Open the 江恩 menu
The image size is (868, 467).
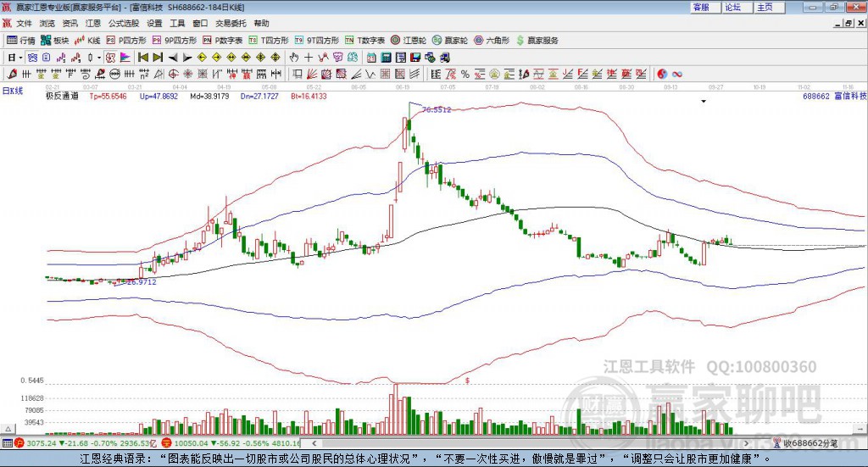click(93, 23)
